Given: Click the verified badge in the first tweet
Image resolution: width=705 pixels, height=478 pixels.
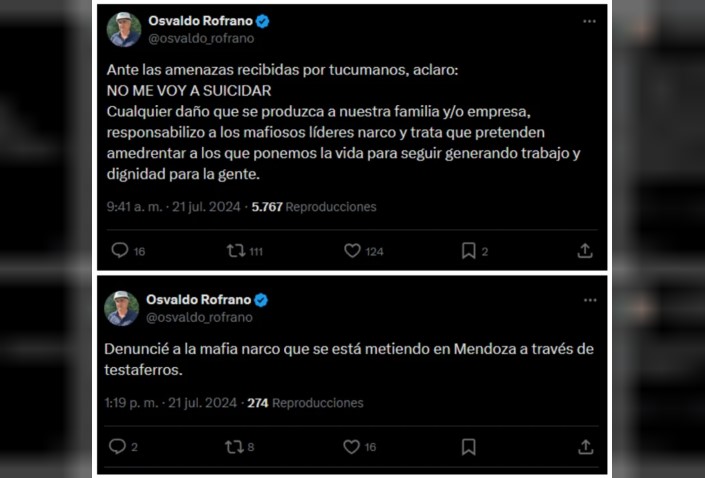Looking at the screenshot, I should click(262, 21).
